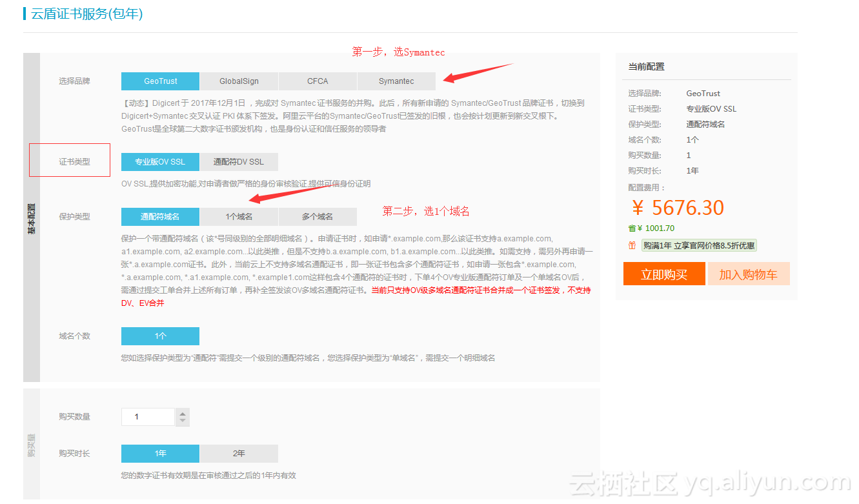The height and width of the screenshot is (504, 859).
Task: Click the 购买时长 label in the form
Action: (74, 454)
